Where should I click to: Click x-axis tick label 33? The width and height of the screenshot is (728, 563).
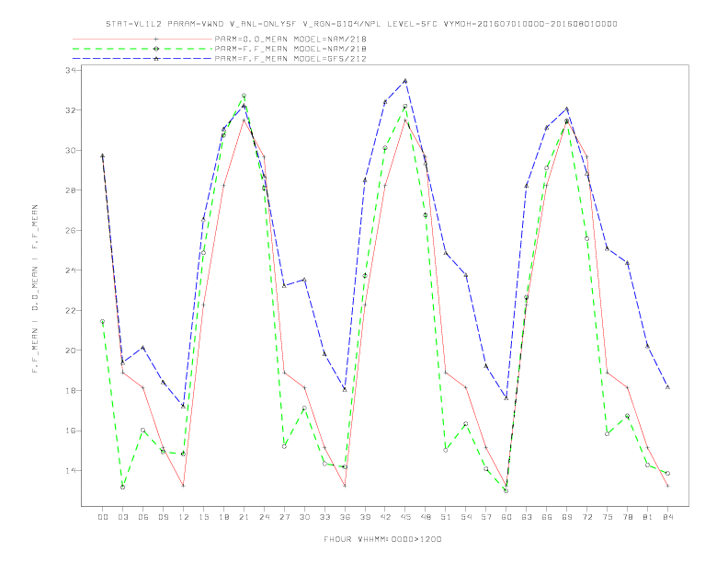(324, 517)
